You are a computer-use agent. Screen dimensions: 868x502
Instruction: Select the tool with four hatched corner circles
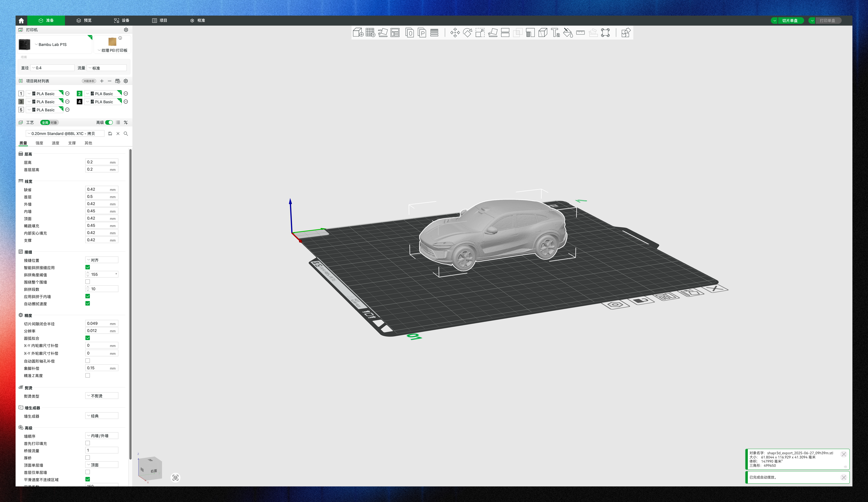[605, 33]
